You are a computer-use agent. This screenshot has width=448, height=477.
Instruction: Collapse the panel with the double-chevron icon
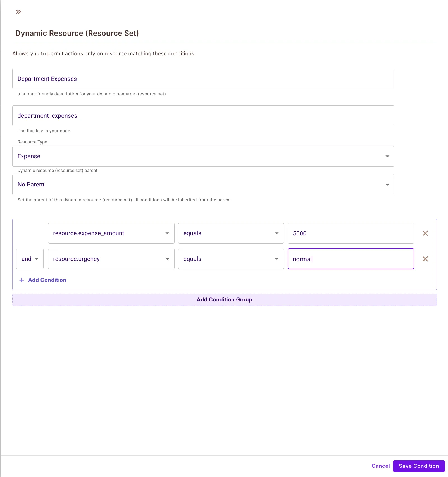[x=18, y=12]
